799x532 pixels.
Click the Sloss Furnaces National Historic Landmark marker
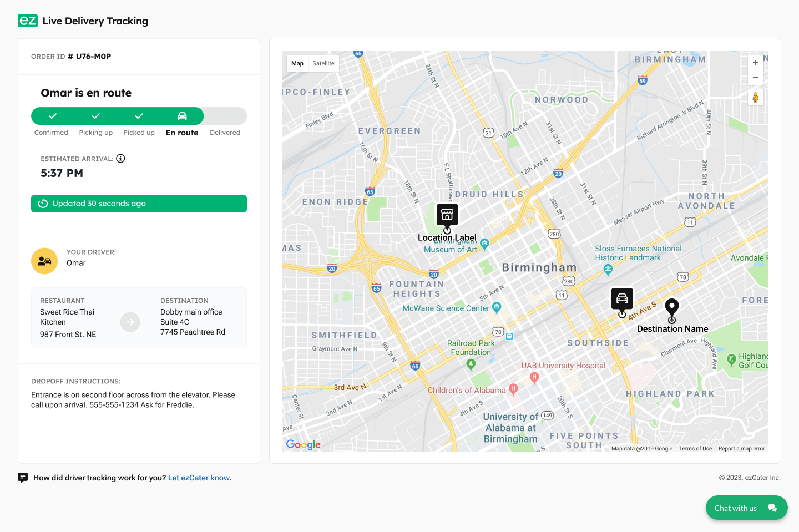click(608, 270)
